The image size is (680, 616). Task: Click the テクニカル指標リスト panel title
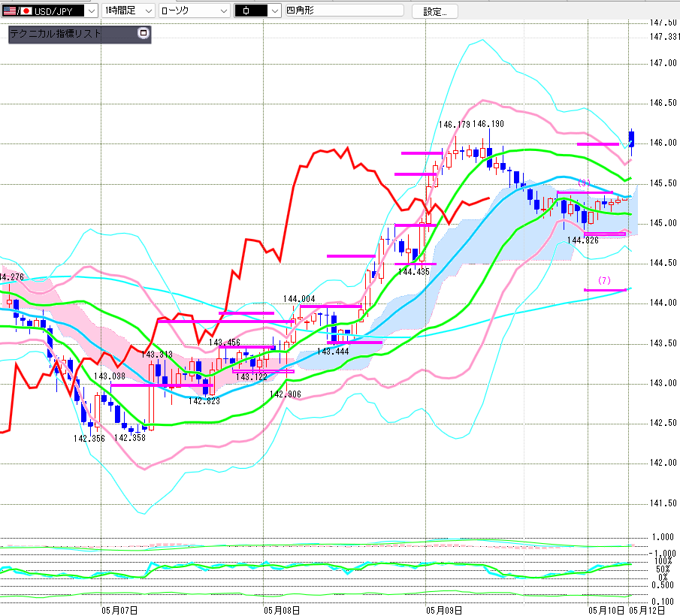(55, 34)
